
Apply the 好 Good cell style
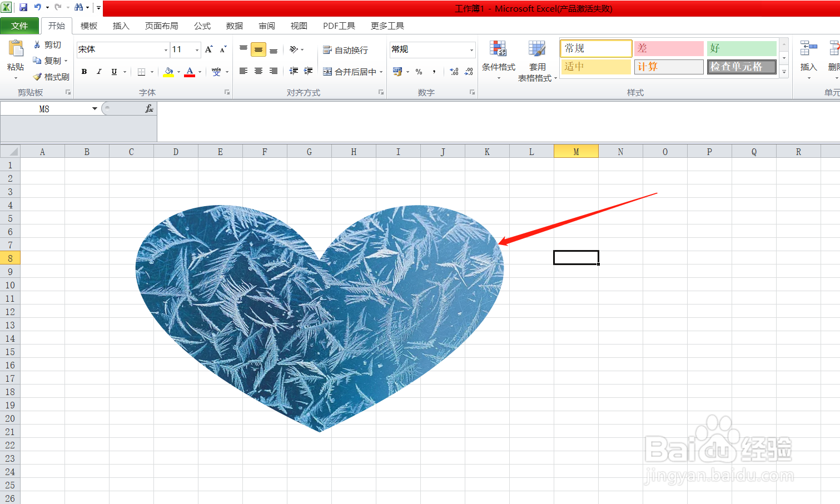742,48
